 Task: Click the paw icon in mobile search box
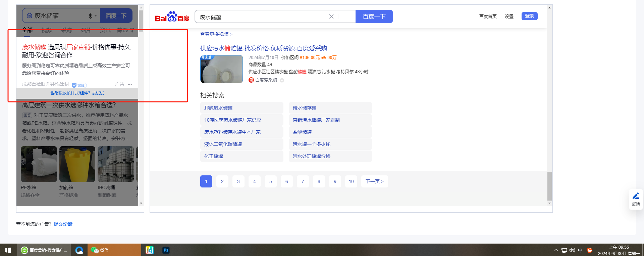[x=30, y=16]
